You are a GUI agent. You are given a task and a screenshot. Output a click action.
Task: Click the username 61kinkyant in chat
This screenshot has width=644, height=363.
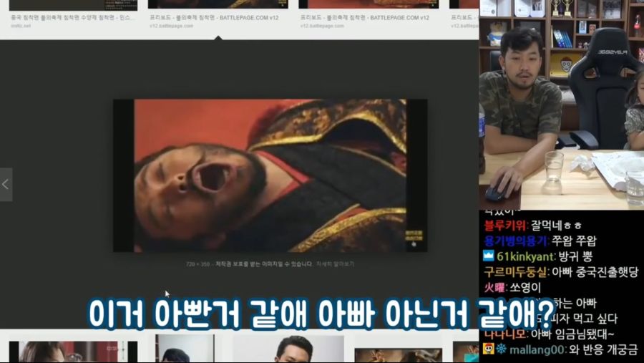pyautogui.click(x=522, y=256)
